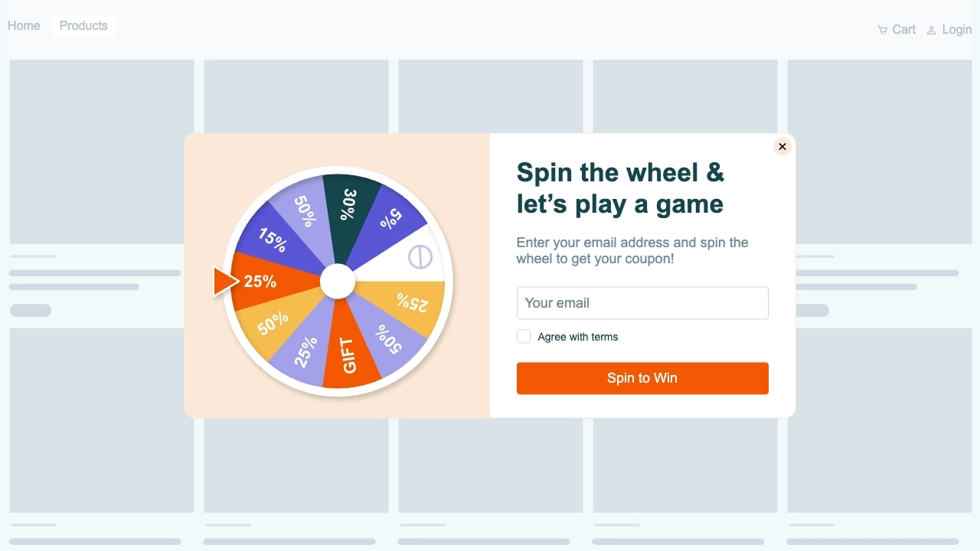Image resolution: width=980 pixels, height=551 pixels.
Task: Click the cart icon in header
Action: [882, 30]
